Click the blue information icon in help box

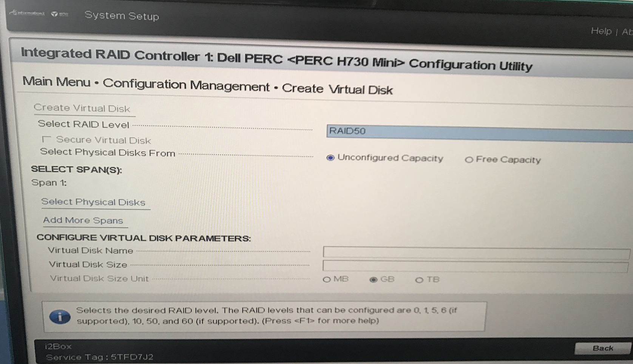pos(60,316)
